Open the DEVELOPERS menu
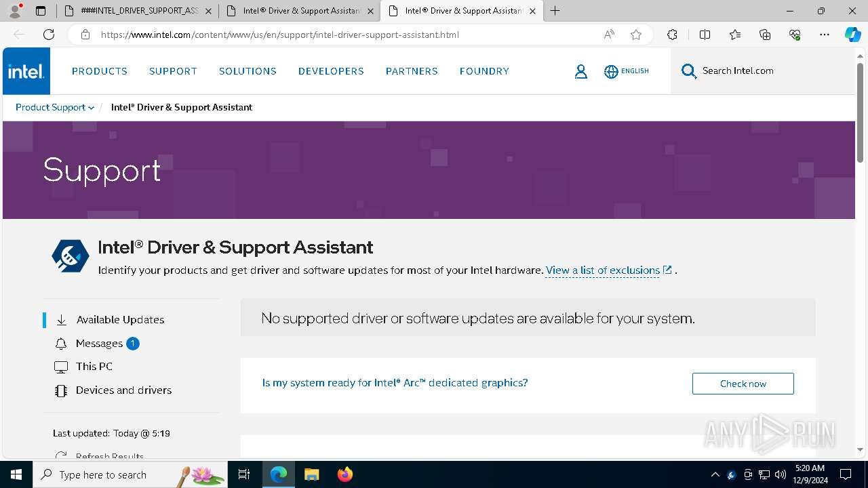868x488 pixels. click(331, 71)
